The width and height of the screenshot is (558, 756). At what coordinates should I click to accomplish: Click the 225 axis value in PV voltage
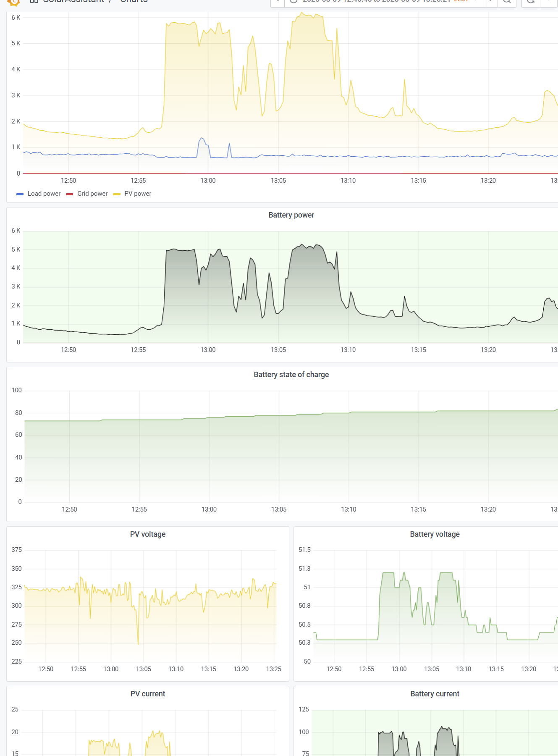16,661
